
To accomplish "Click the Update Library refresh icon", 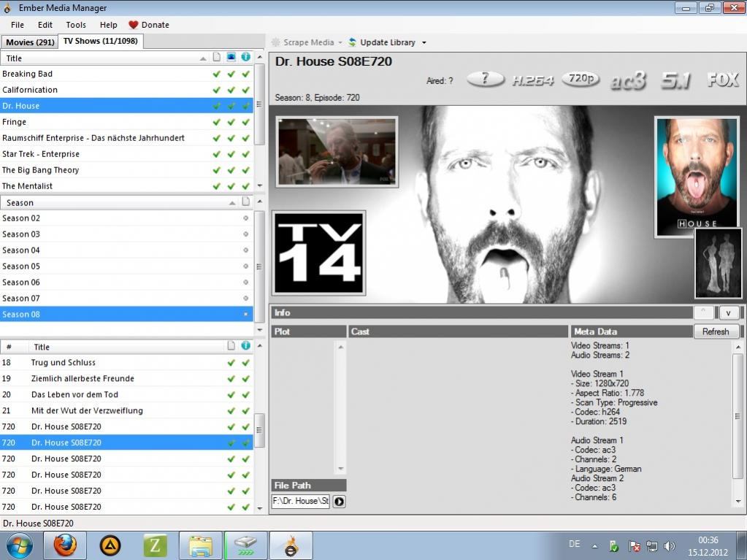I will (x=352, y=42).
